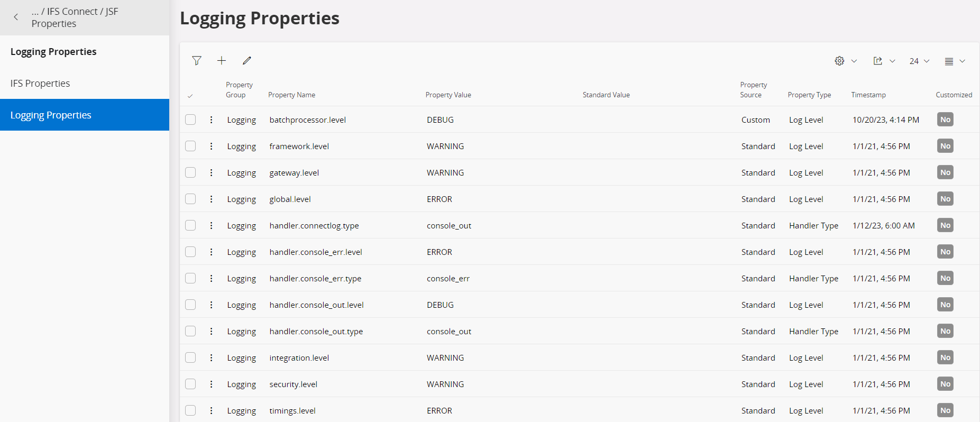Click the back arrow in breadcrumb
The image size is (980, 422).
[x=16, y=17]
